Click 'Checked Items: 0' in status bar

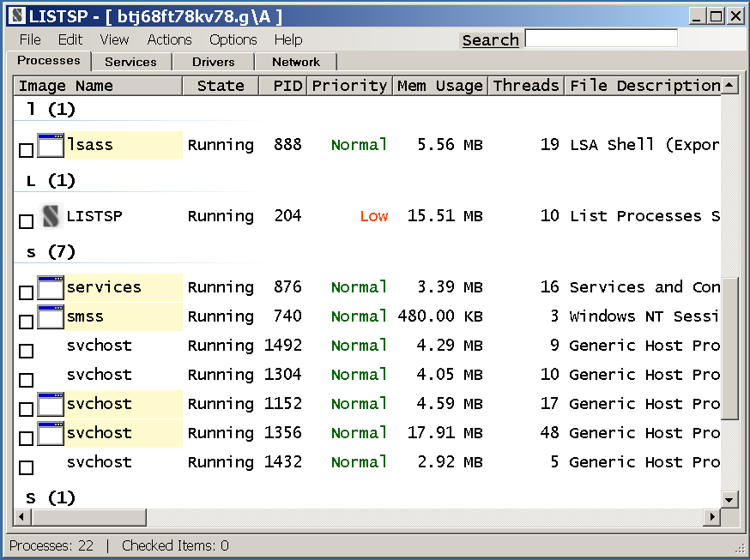(x=176, y=545)
